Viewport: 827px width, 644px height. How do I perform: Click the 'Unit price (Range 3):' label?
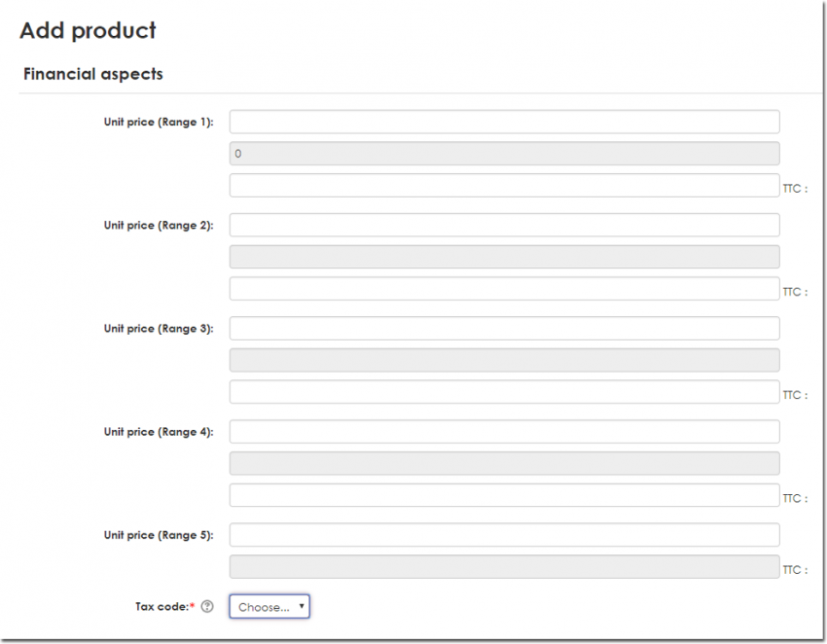[159, 329]
